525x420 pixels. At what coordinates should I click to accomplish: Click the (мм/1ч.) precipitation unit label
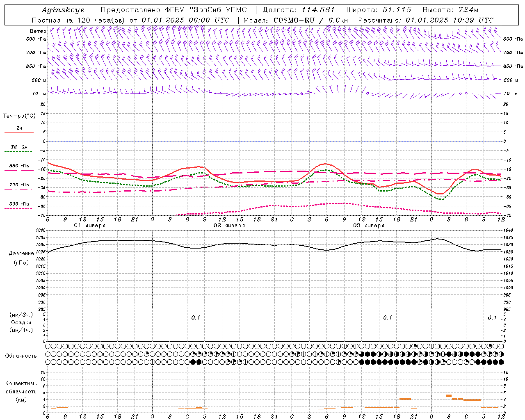pos(21,330)
